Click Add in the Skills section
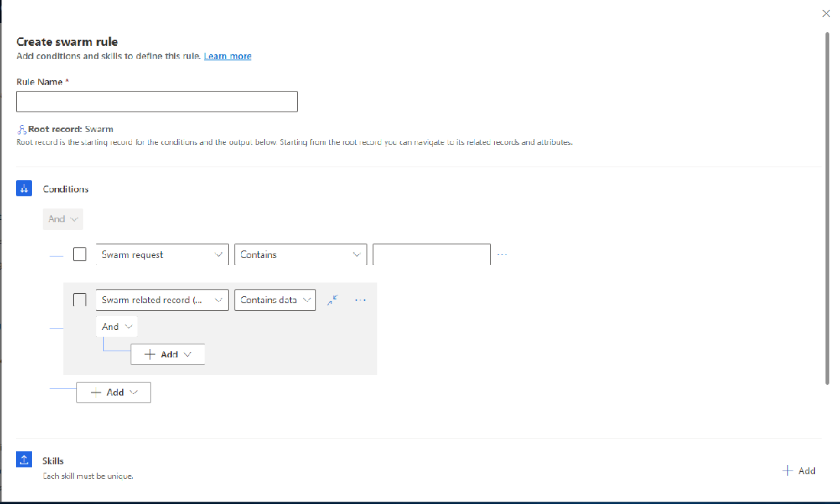This screenshot has height=504, width=840. [799, 470]
